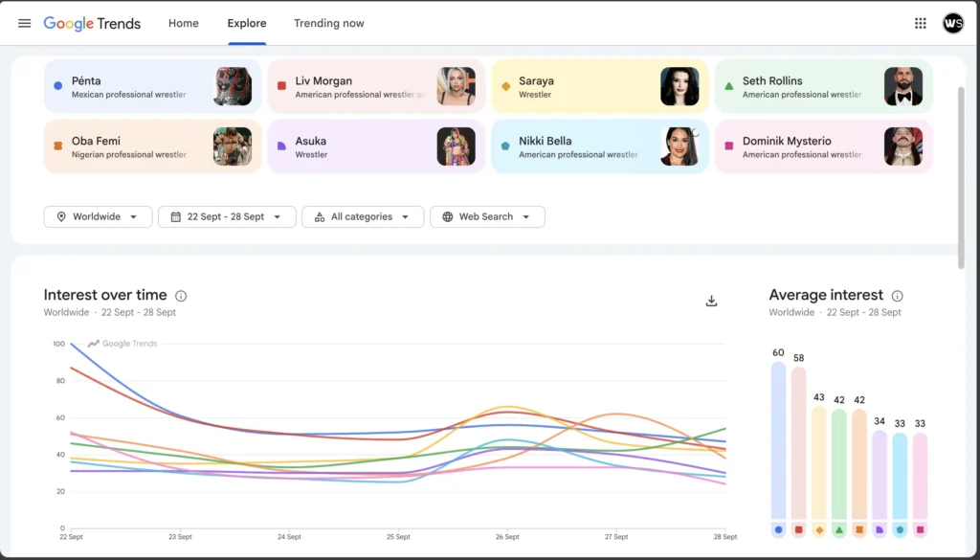
Task: Click the '28 Sept' axis label
Action: (725, 537)
